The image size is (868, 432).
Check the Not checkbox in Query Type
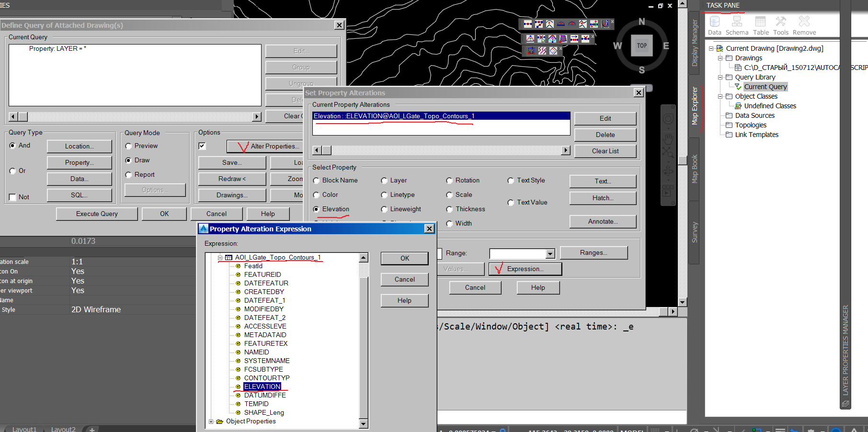click(12, 196)
